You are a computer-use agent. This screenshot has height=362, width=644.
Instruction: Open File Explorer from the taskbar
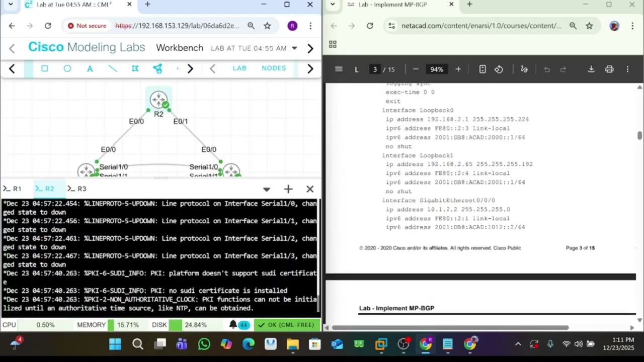[x=292, y=344]
